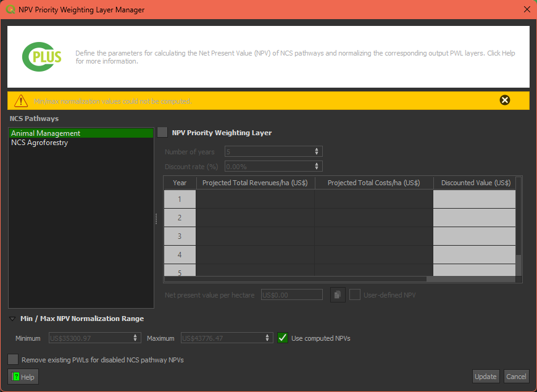Image resolution: width=537 pixels, height=392 pixels.
Task: Select row header for year 5
Action: 180,270
